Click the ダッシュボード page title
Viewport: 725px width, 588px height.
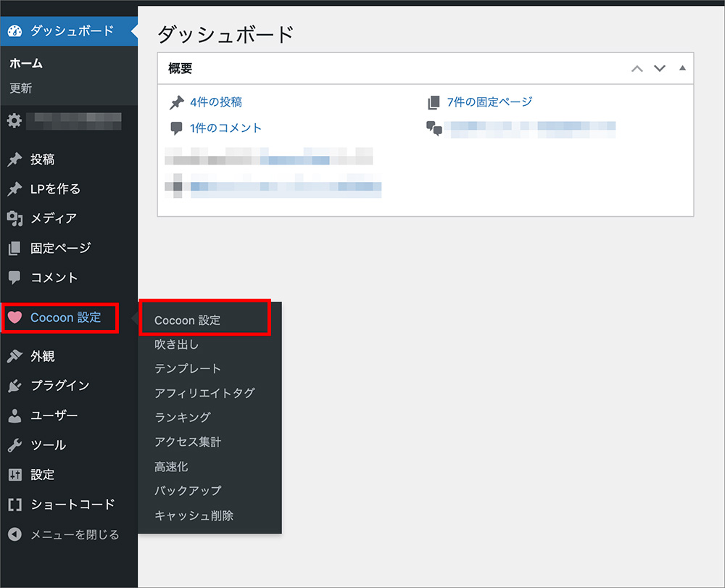tap(225, 35)
